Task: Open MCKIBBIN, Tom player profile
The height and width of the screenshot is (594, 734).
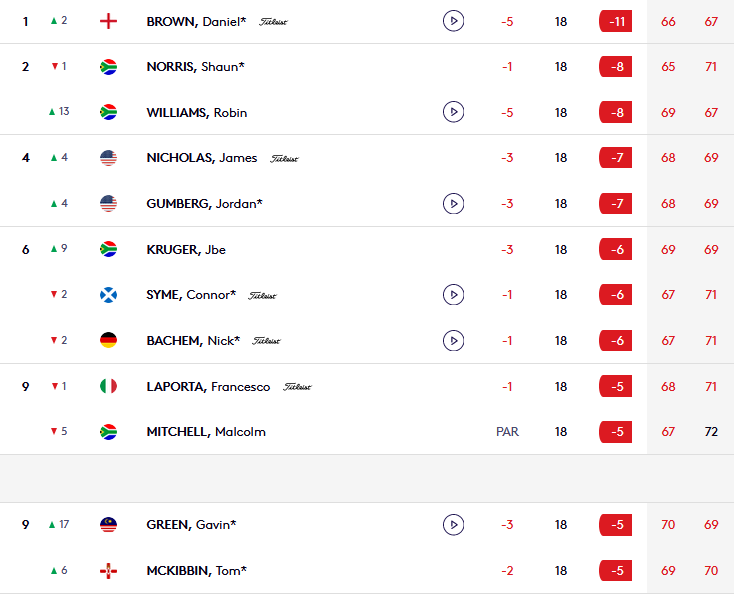Action: [x=197, y=571]
